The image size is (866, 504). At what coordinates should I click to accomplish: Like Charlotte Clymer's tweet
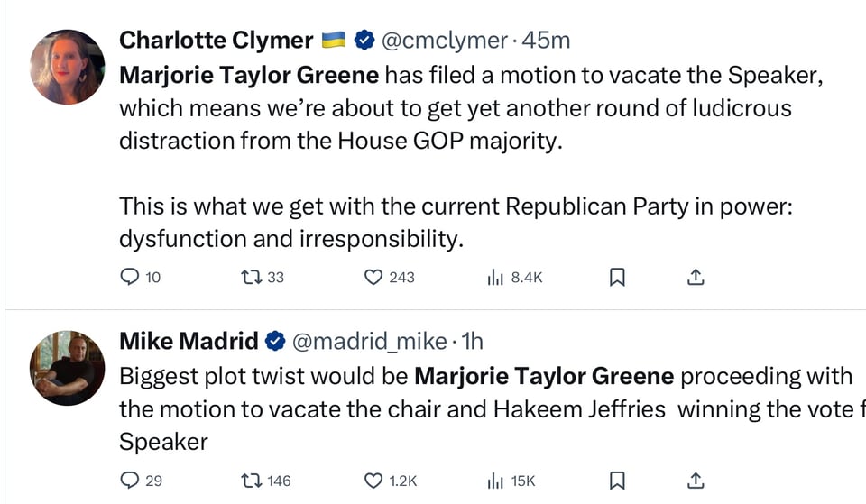[x=373, y=278]
